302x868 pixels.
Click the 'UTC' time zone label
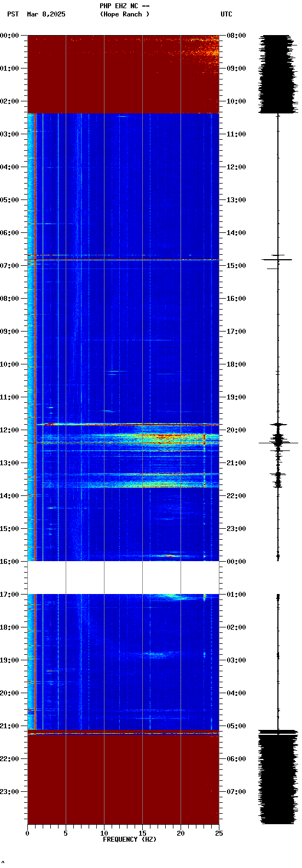click(x=226, y=14)
